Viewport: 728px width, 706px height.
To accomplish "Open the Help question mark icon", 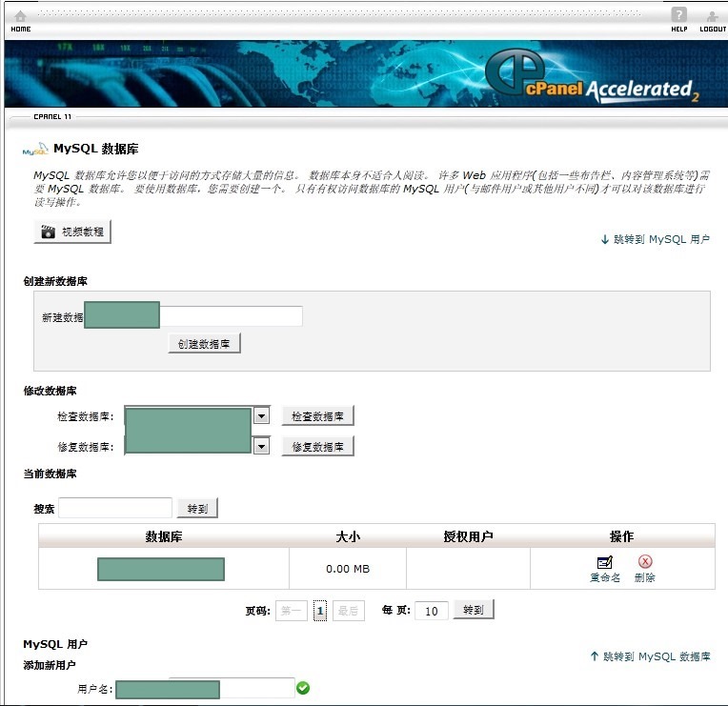I will pyautogui.click(x=678, y=15).
